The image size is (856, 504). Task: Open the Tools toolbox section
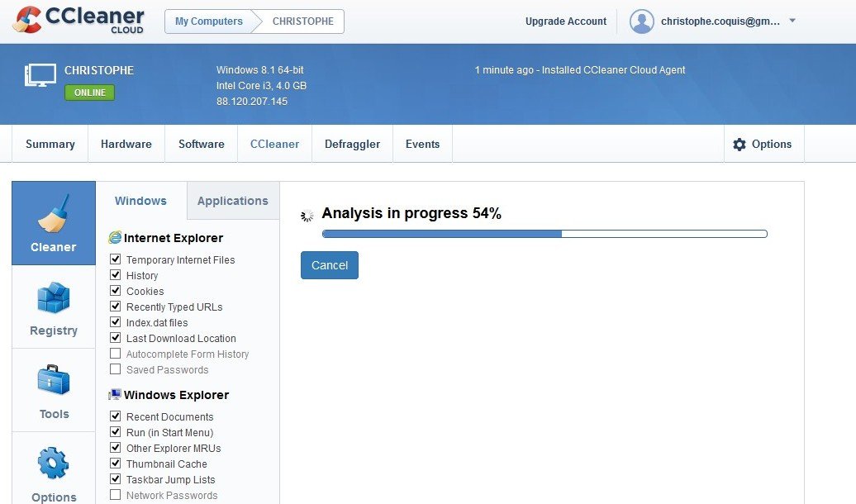coord(54,391)
